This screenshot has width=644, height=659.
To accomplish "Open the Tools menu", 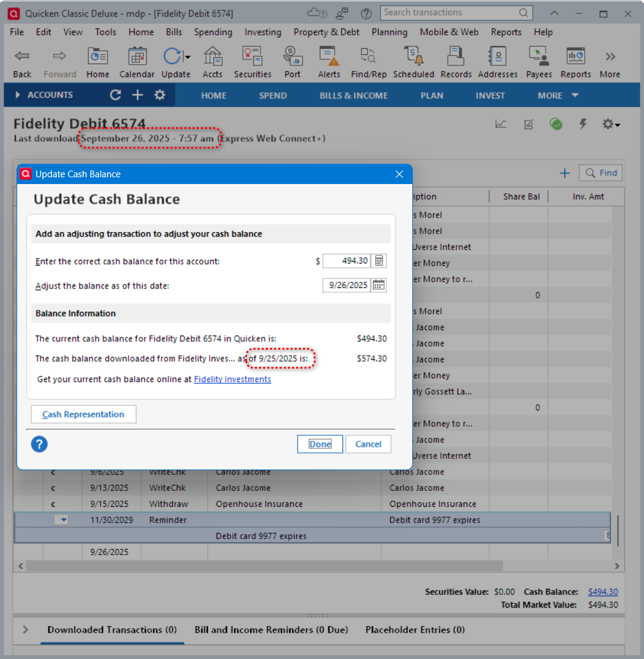I will click(105, 32).
